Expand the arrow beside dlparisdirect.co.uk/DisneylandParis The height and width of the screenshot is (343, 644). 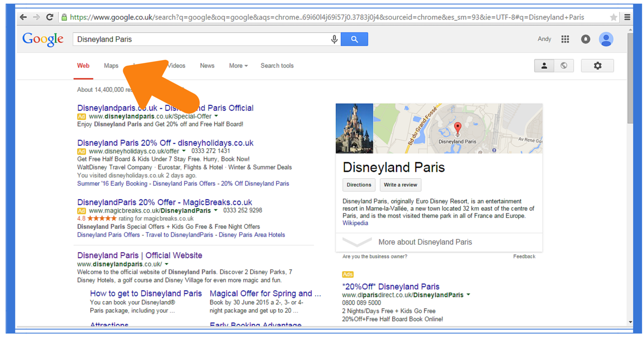[468, 295]
